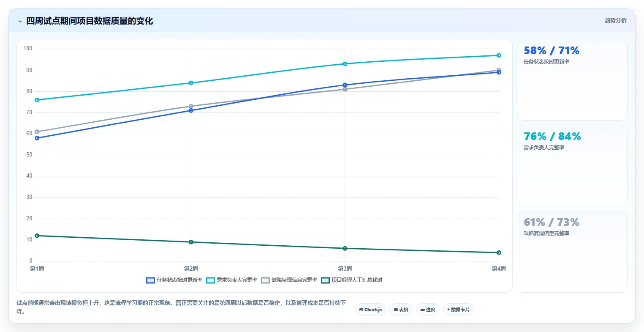Click the 40 y-axis label
The image size is (644, 332).
(29, 176)
